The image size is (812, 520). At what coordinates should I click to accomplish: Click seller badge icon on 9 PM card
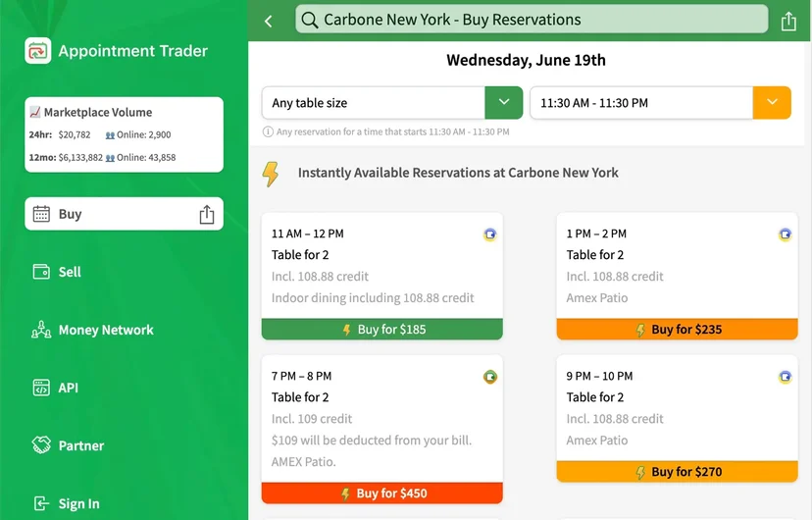786,377
